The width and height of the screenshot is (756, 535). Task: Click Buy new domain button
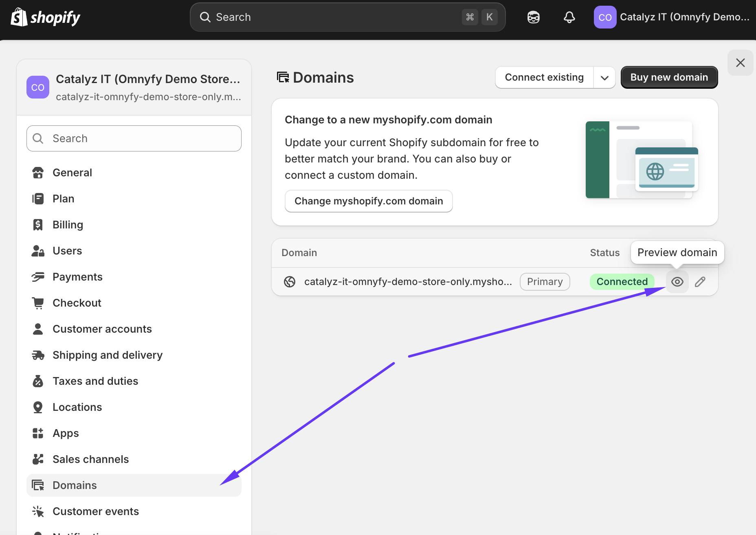coord(669,77)
